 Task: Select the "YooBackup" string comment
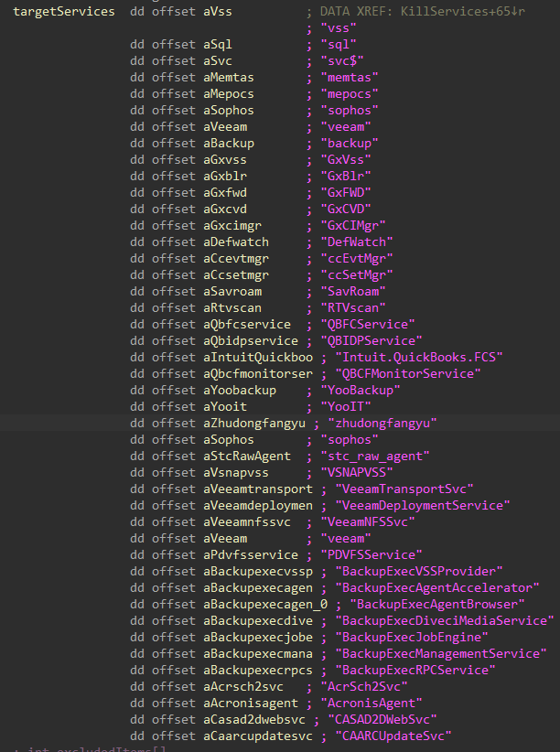coord(361,391)
